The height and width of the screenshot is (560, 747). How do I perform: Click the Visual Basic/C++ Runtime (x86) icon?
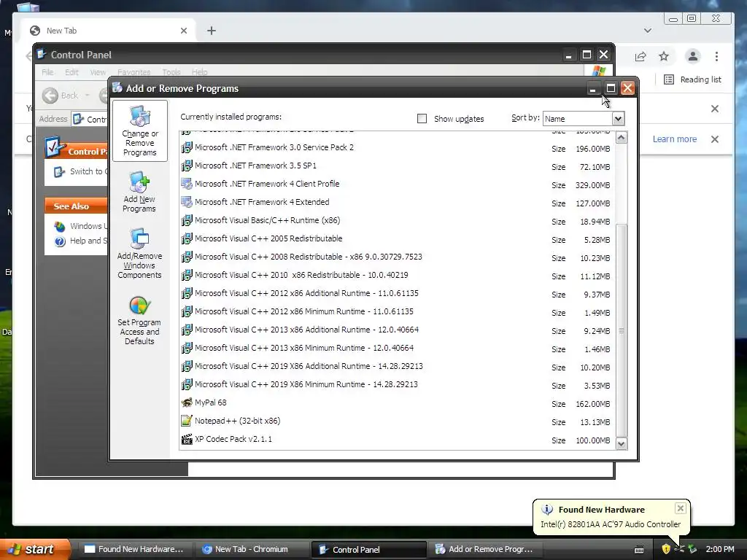[x=187, y=220]
